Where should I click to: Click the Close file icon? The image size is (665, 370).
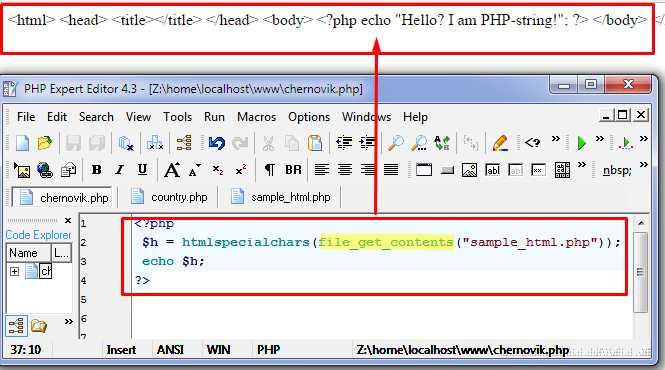point(126,143)
